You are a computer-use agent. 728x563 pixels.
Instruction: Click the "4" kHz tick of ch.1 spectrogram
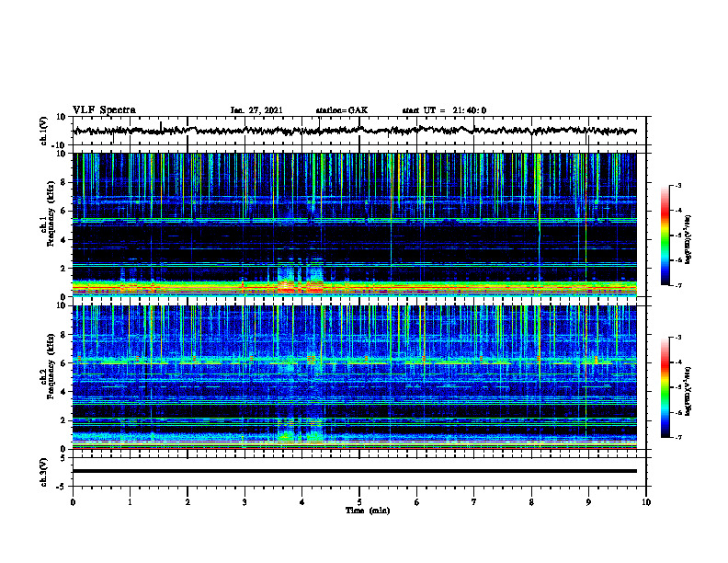63,240
